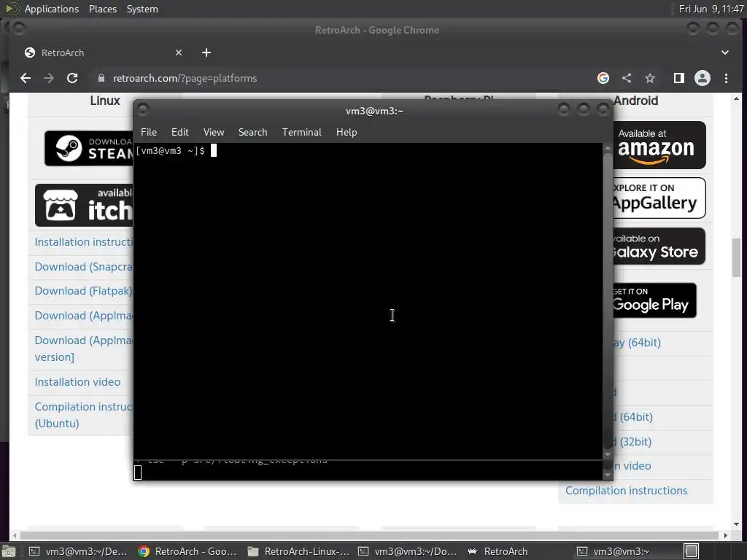The image size is (747, 560).
Task: Open Chrome three-dot menu
Action: [x=726, y=78]
